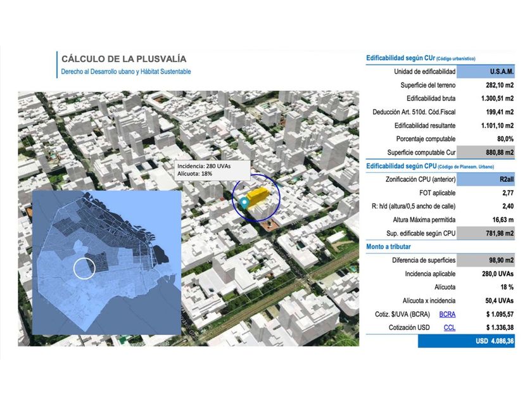Click the Buenos Aires inset map thumbnail
This screenshot has height=399, width=532.
pos(106,263)
